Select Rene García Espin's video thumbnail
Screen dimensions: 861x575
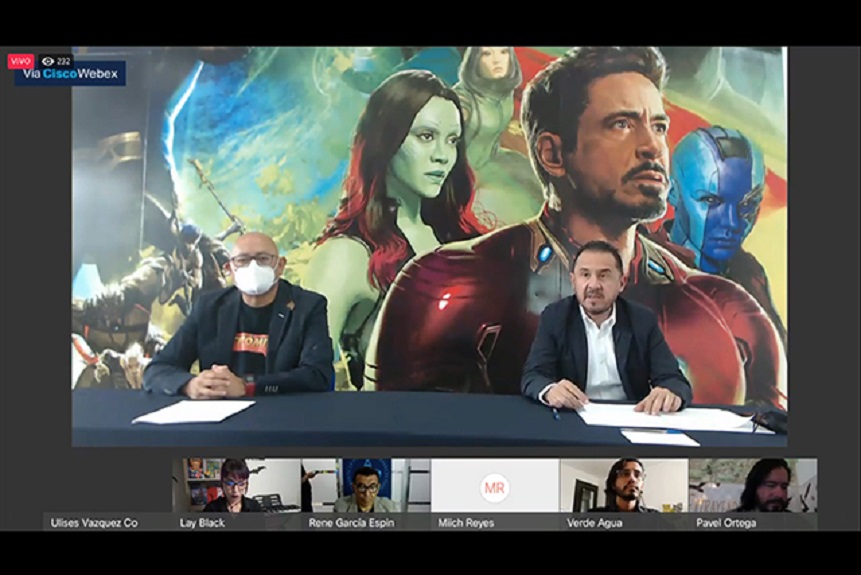coord(365,485)
